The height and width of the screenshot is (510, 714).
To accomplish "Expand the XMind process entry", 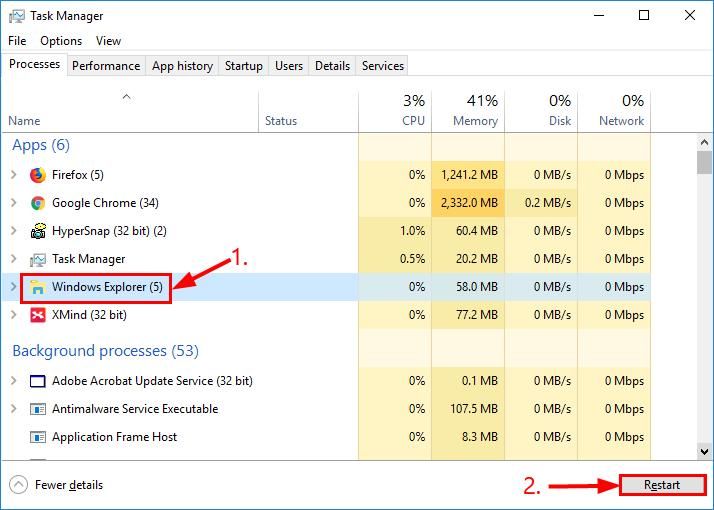I will click(x=13, y=315).
